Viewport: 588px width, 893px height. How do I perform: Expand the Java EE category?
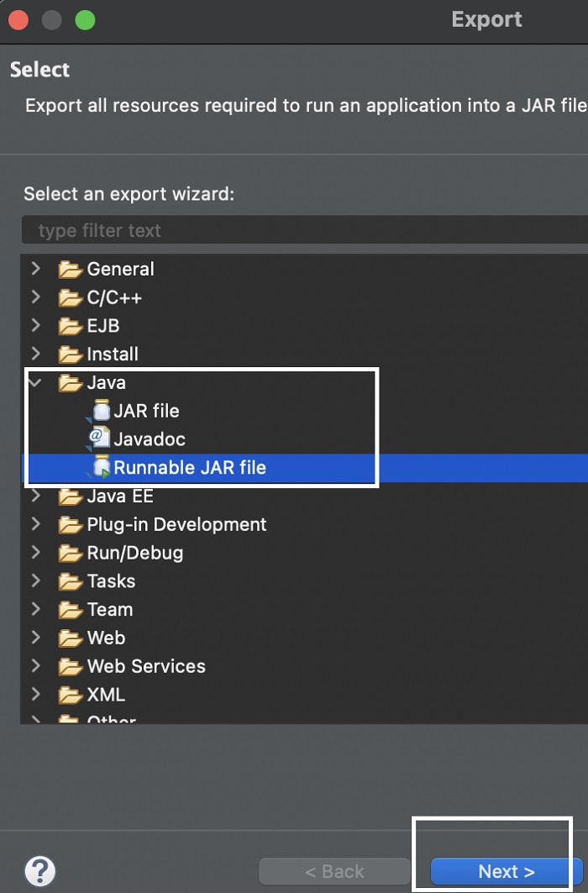35,496
